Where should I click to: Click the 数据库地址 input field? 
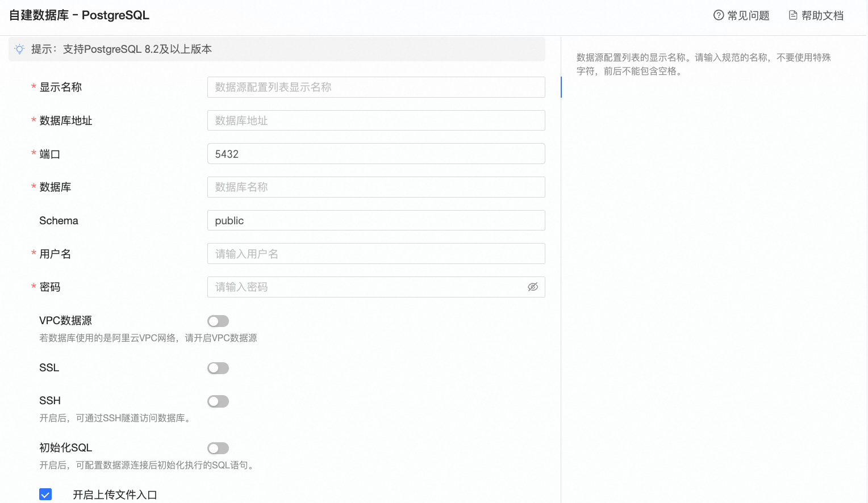coord(376,120)
